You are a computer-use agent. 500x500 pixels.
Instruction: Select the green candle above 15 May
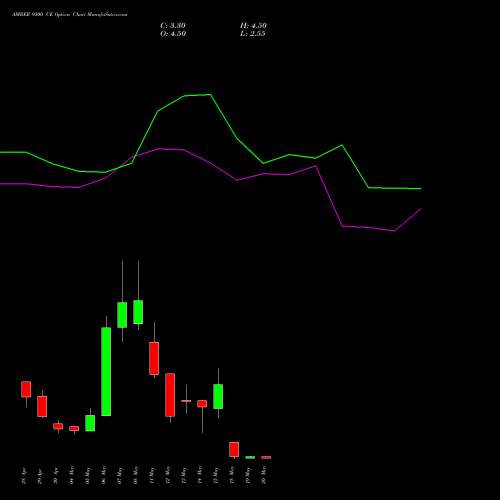(x=218, y=396)
